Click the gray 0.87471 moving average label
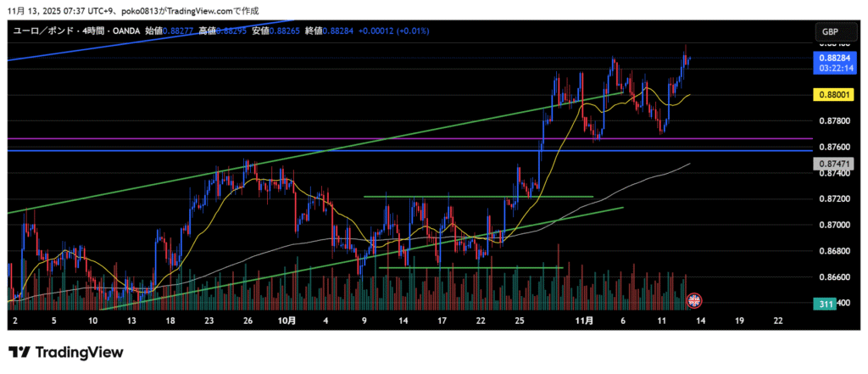The width and height of the screenshot is (868, 374). [x=829, y=161]
